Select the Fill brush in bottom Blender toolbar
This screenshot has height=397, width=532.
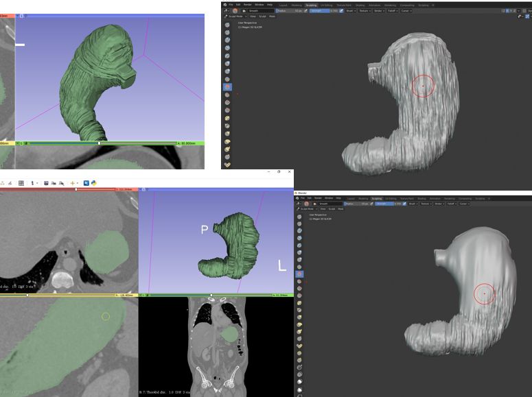(299, 289)
